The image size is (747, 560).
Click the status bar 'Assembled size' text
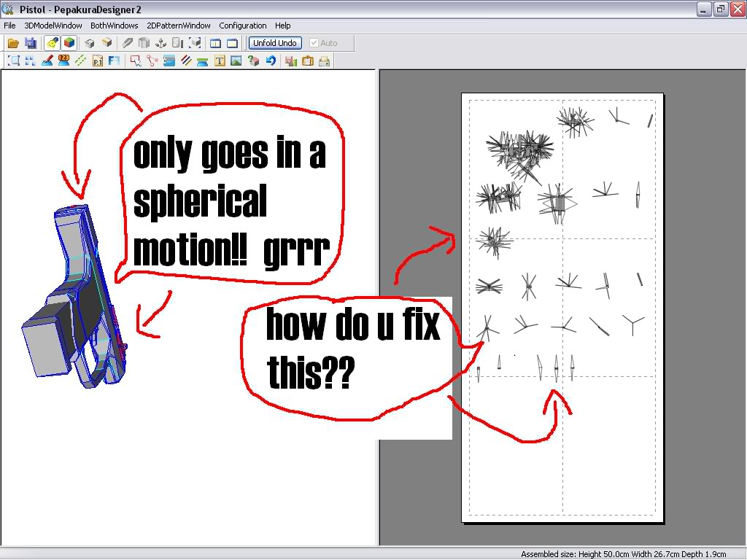point(623,554)
